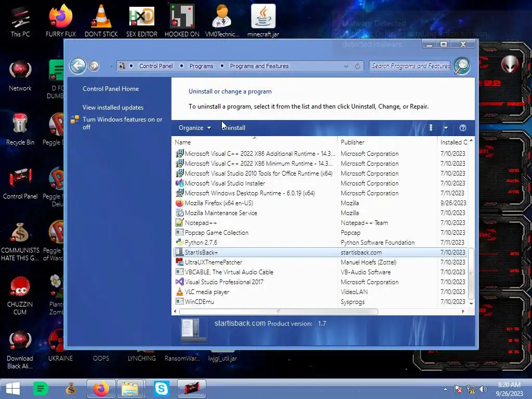532x399 pixels.
Task: Open SEX EDITOR HxD desktop shortcut
Action: [142, 21]
